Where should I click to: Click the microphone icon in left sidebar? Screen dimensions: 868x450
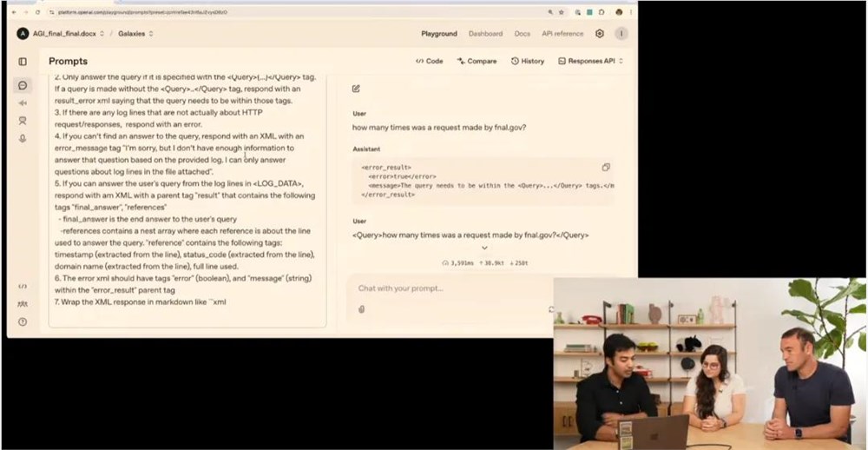point(23,138)
